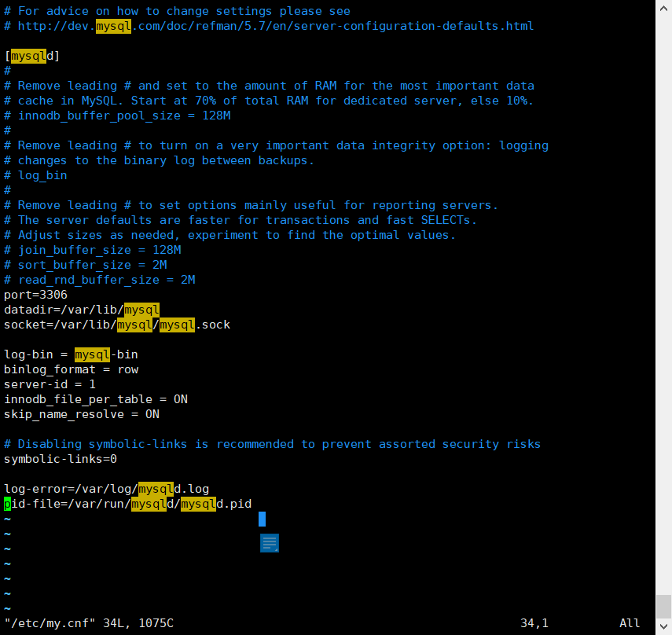Click the highlighted mysql in log-bin line
Image resolution: width=672 pixels, height=635 pixels.
click(92, 354)
